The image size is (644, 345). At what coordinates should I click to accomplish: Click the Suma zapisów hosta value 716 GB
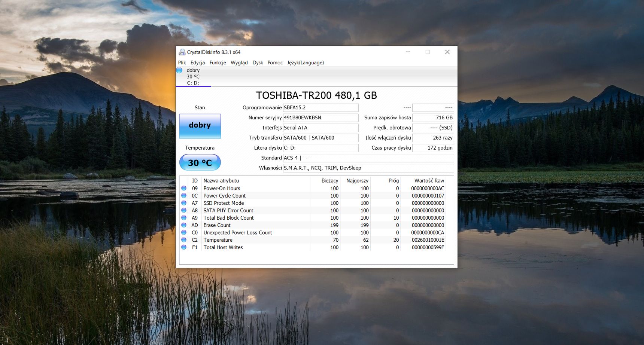pyautogui.click(x=433, y=118)
